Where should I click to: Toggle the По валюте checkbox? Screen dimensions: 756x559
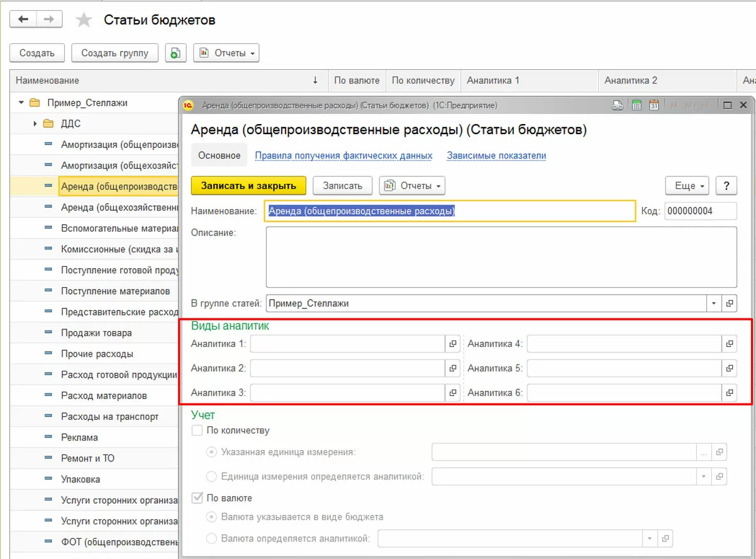coord(197,498)
